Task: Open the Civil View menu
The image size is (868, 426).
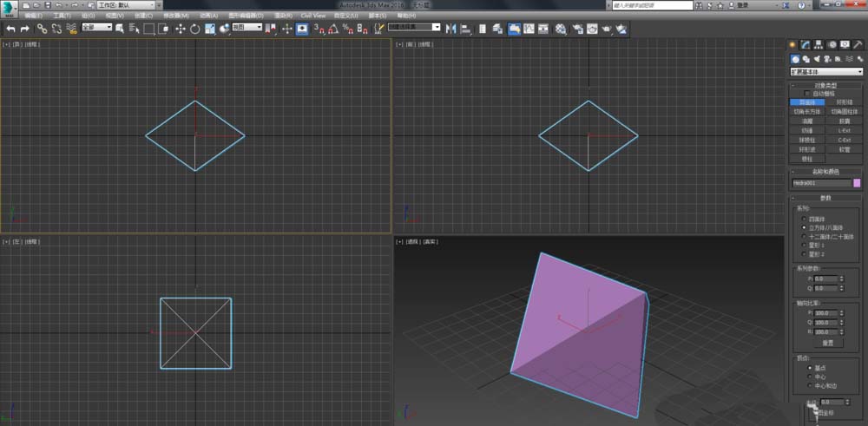Action: click(x=313, y=16)
